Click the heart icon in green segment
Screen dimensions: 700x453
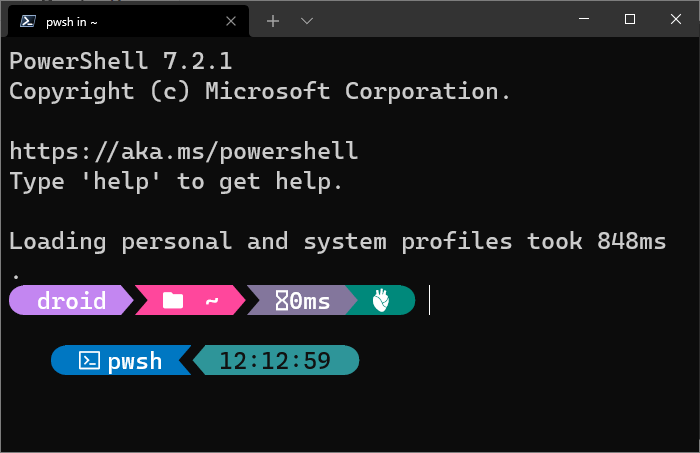click(x=381, y=300)
